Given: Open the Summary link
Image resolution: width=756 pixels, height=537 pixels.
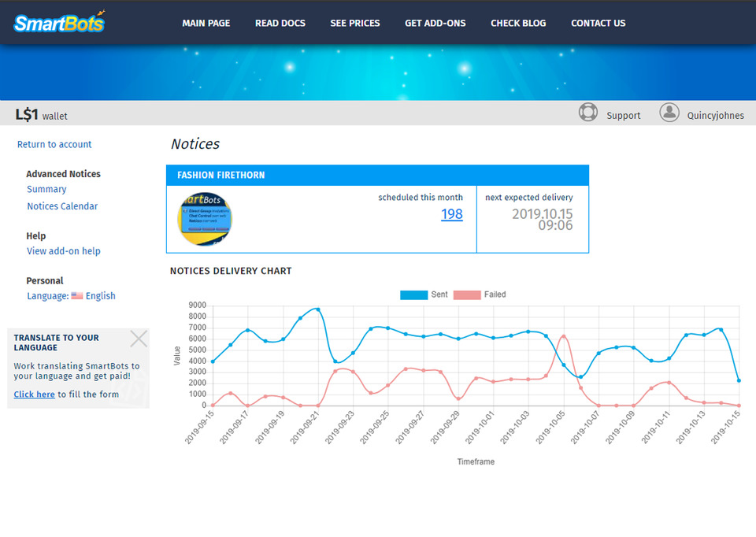Looking at the screenshot, I should click(x=46, y=189).
